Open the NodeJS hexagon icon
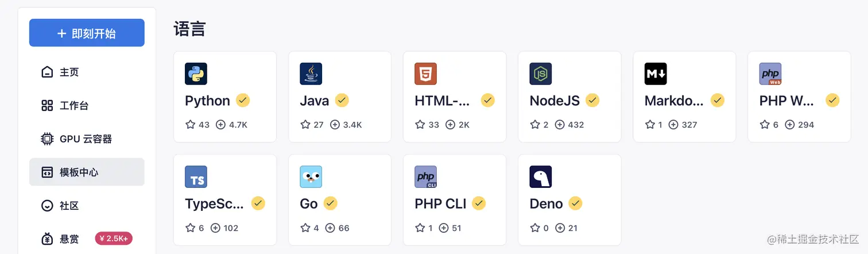The width and height of the screenshot is (868, 254). coord(540,74)
